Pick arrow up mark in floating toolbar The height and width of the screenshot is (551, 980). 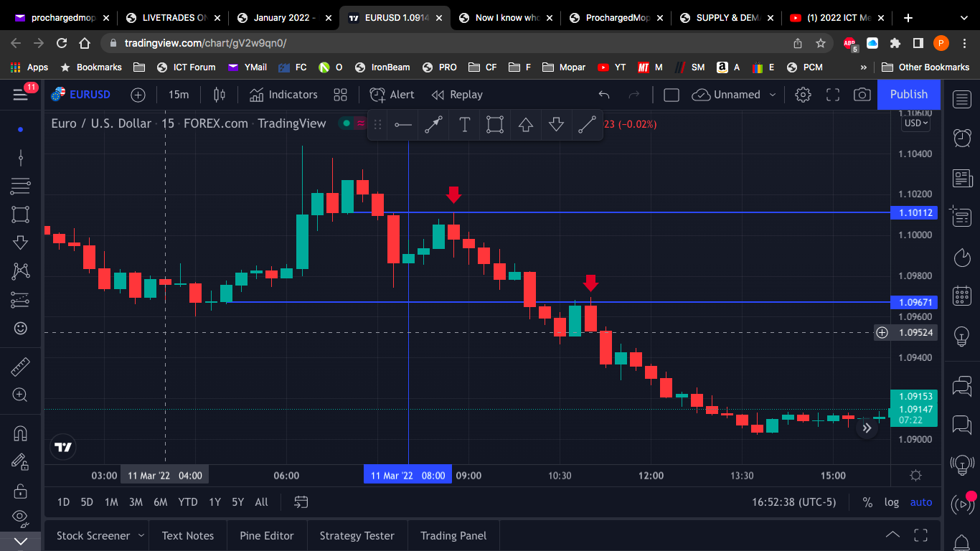526,125
